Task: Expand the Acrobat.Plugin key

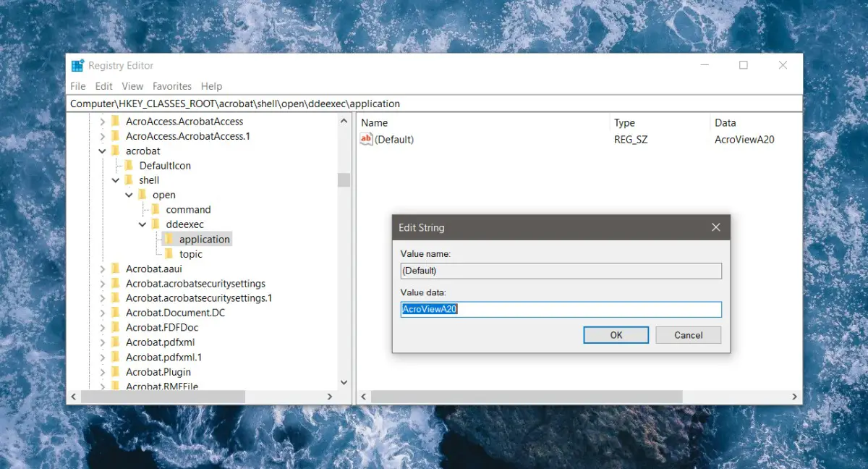Action: coord(102,371)
